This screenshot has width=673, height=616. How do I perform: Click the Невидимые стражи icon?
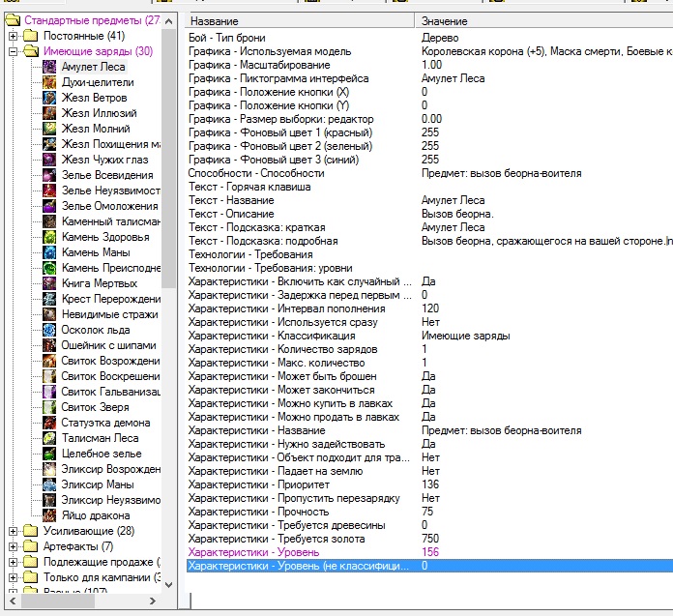(49, 314)
